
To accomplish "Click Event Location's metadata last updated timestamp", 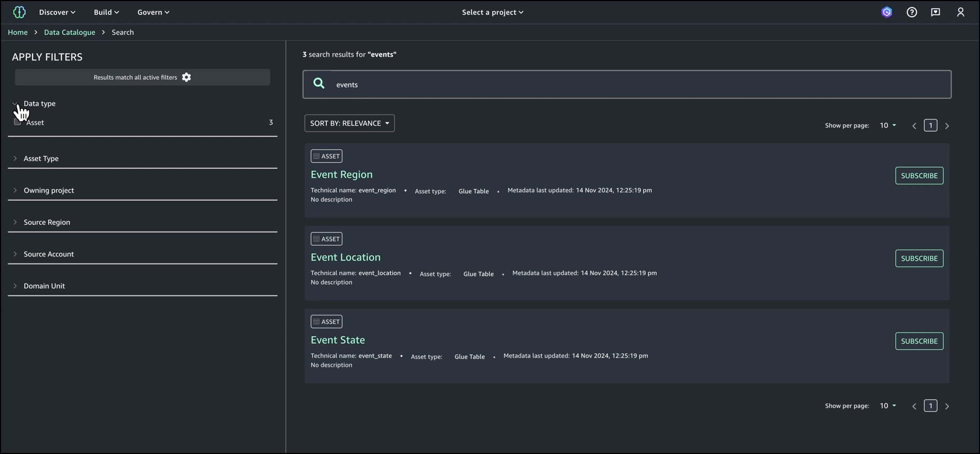I will coord(619,273).
